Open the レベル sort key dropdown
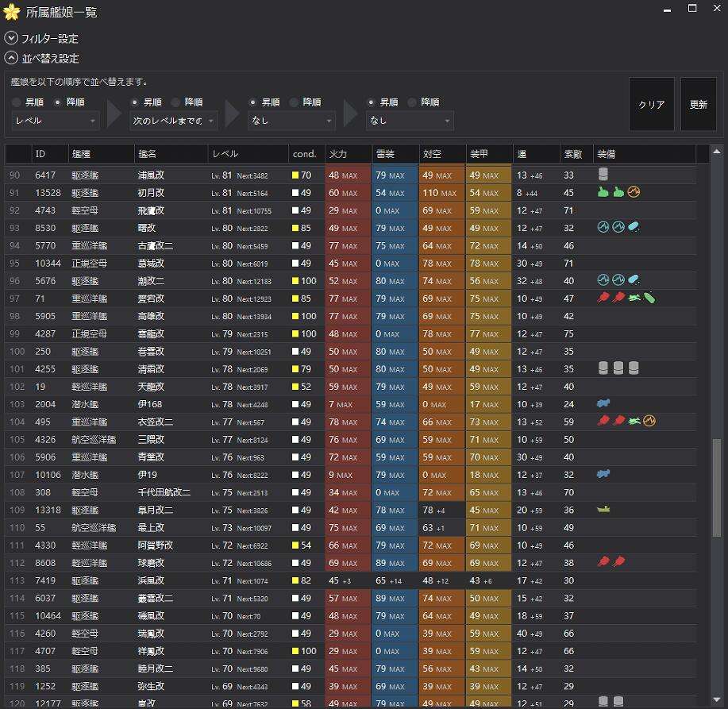The width and height of the screenshot is (728, 709). tap(56, 121)
